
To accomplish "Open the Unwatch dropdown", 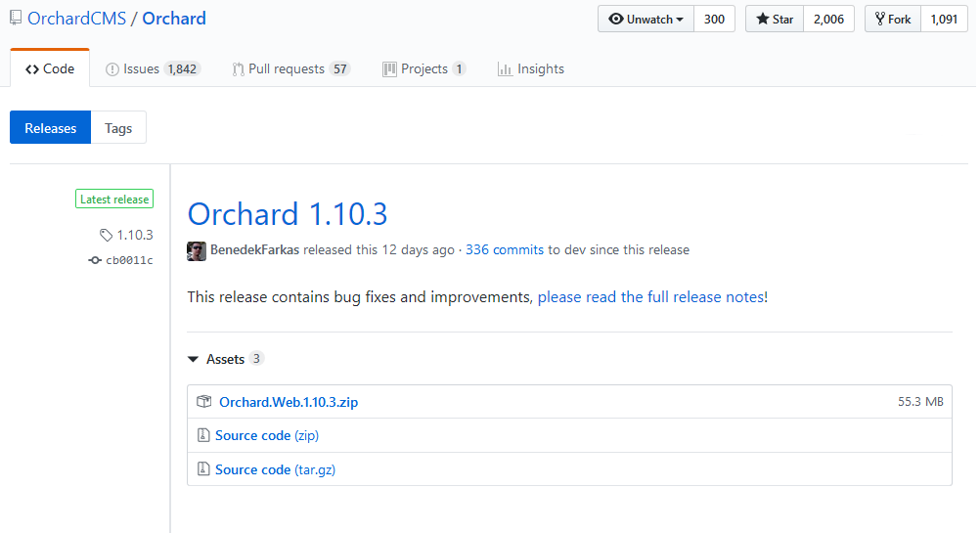I will click(x=646, y=20).
